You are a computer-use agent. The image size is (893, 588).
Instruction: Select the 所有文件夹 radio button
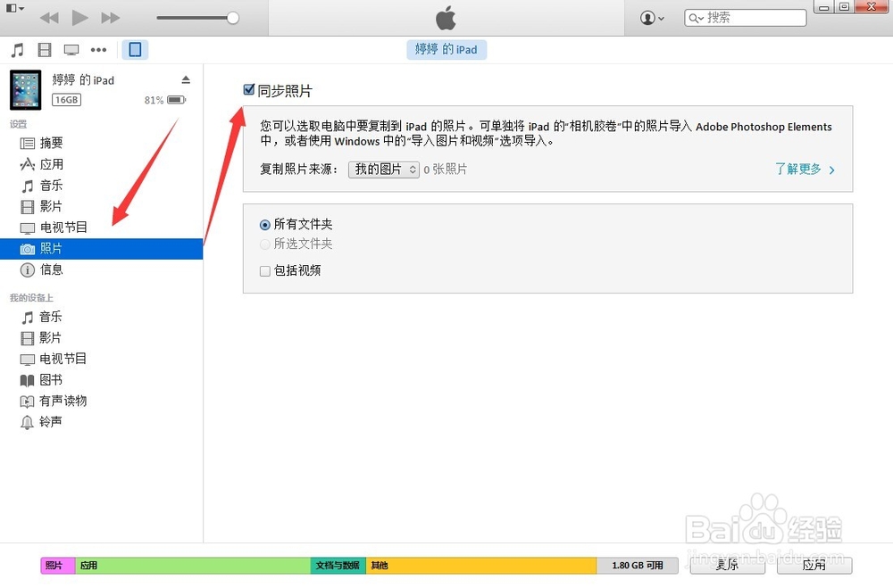[263, 225]
